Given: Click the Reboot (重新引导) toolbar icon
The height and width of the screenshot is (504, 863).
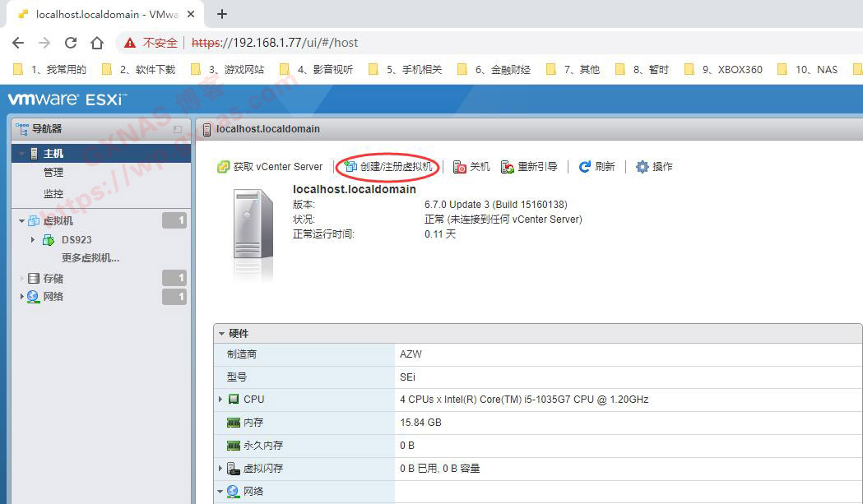Looking at the screenshot, I should (508, 167).
